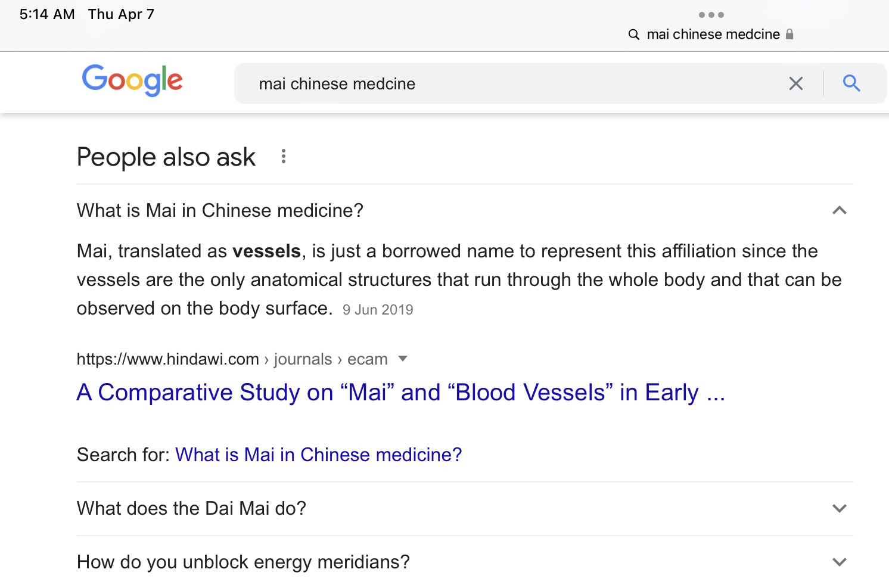Tap the small magnifier icon in the address bar

(x=634, y=35)
